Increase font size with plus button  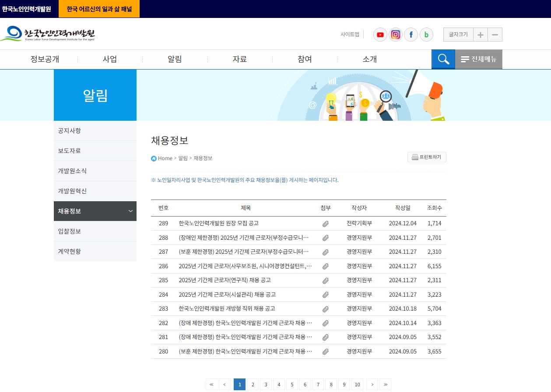[480, 35]
